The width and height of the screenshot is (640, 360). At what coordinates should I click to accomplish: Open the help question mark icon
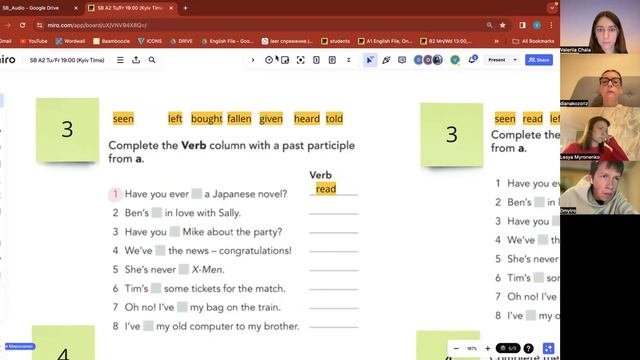pyautogui.click(x=528, y=348)
